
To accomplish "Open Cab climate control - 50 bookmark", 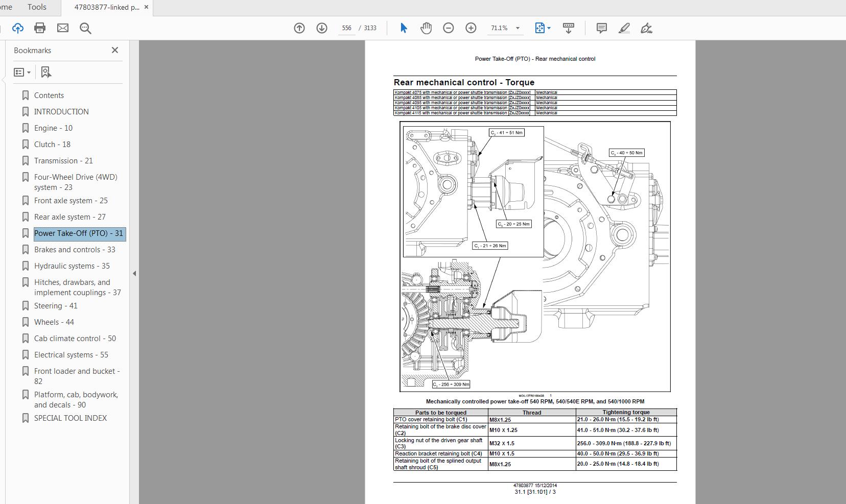I will (75, 339).
